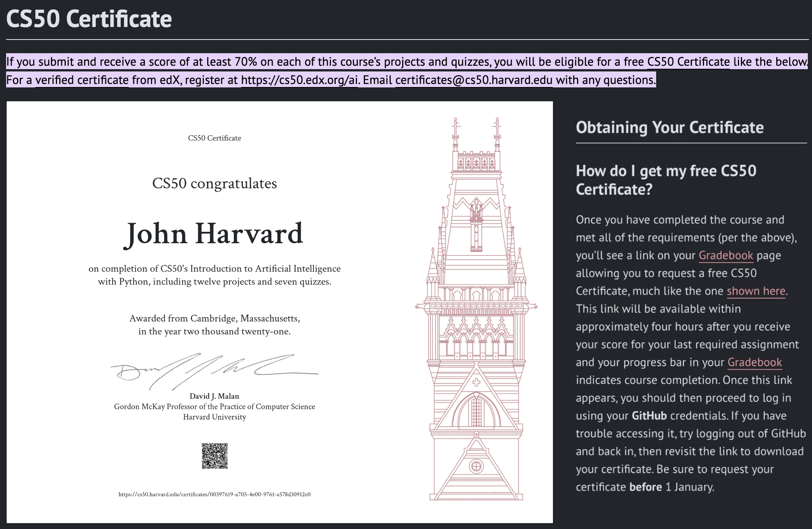Open the CS50 Certificate link in intro paragraph
The width and height of the screenshot is (812, 529).
688,62
